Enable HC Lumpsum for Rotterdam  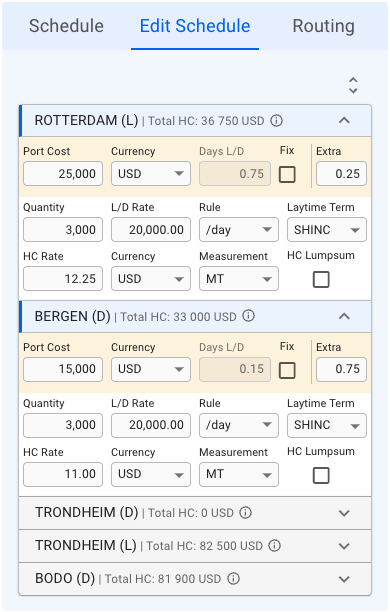point(321,279)
